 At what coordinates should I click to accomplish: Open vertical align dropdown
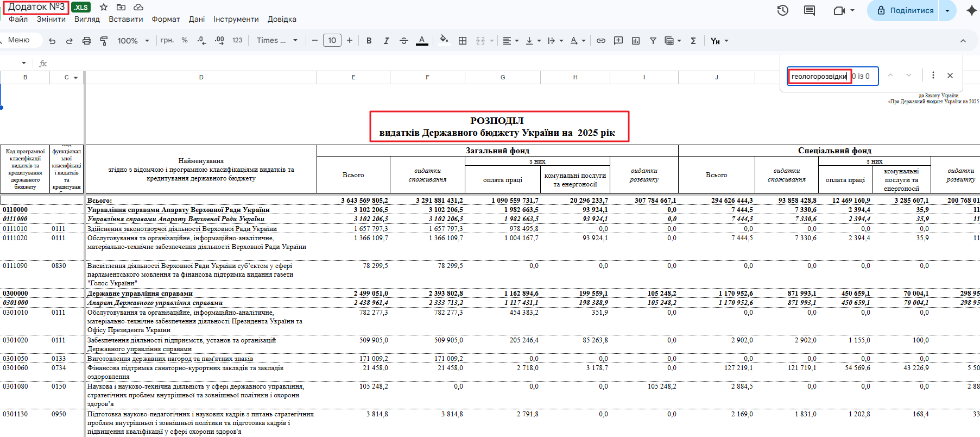pyautogui.click(x=533, y=41)
